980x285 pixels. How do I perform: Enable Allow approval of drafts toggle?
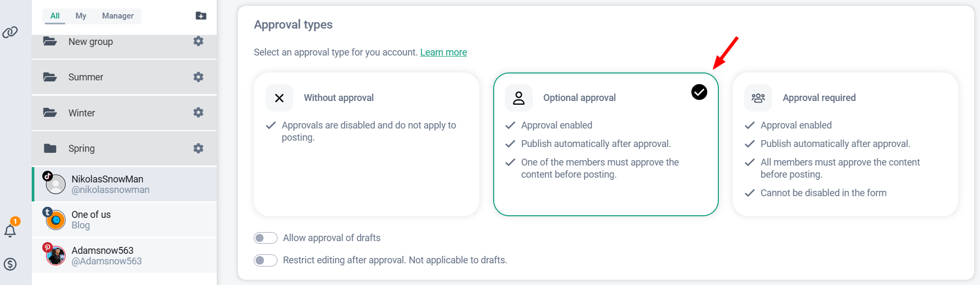pos(265,238)
